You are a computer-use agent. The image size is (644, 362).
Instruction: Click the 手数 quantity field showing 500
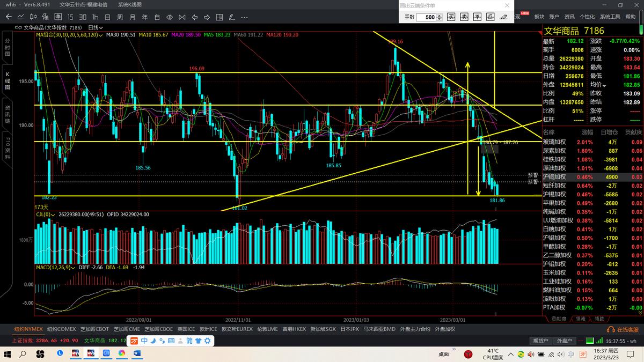pyautogui.click(x=429, y=17)
